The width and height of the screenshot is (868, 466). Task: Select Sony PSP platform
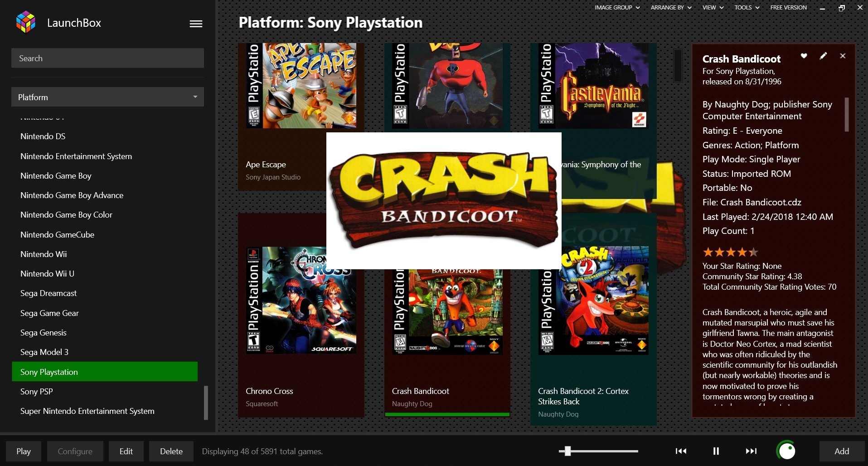pyautogui.click(x=105, y=392)
